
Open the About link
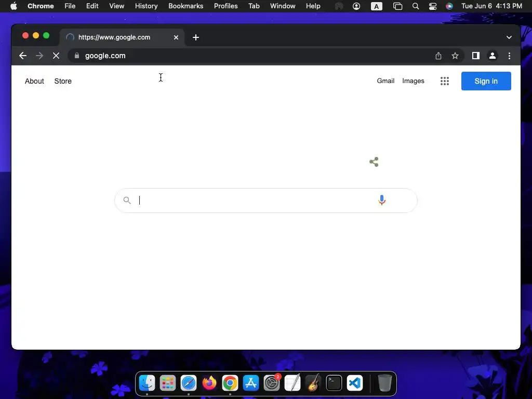tap(34, 81)
